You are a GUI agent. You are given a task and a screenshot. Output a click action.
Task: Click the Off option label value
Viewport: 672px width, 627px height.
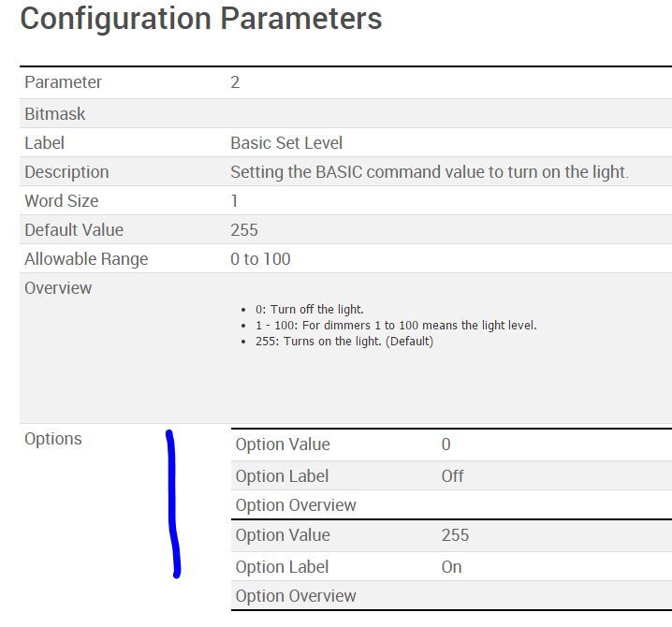tap(452, 476)
